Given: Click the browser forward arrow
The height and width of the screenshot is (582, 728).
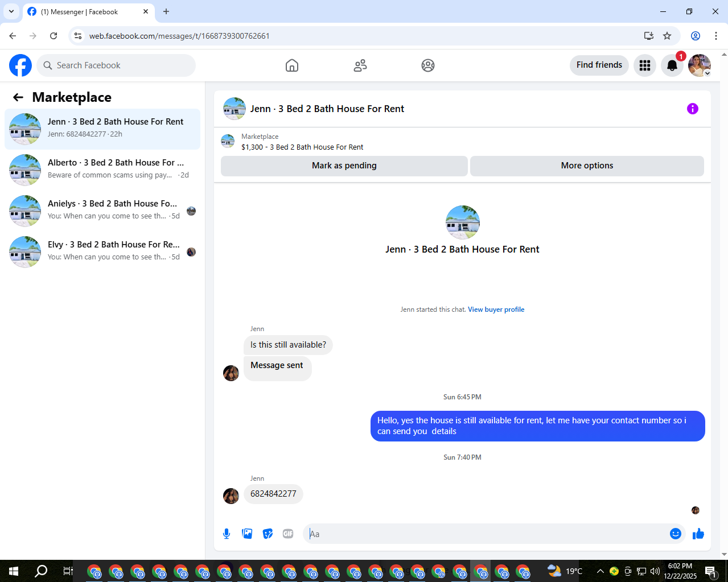Looking at the screenshot, I should click(x=33, y=36).
